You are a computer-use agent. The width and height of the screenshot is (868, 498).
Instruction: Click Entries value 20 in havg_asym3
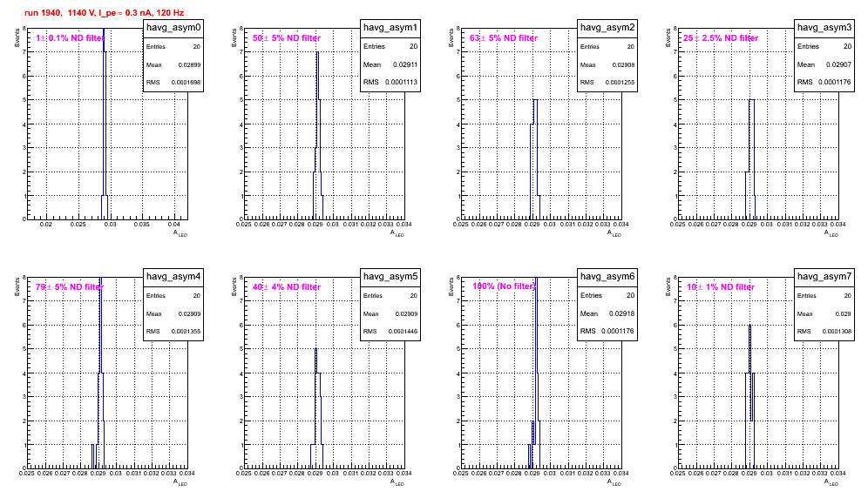[847, 46]
